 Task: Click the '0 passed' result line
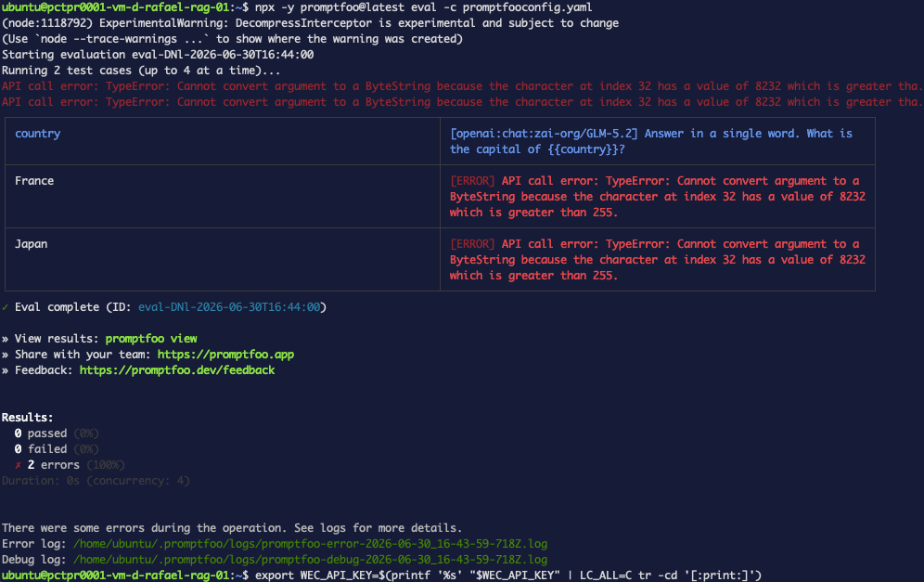(x=57, y=433)
